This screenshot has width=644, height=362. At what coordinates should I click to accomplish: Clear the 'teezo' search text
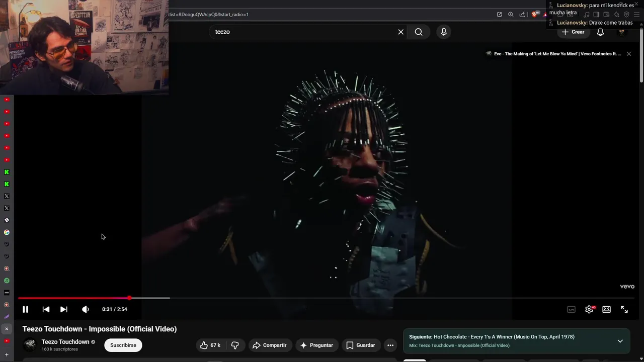(401, 32)
